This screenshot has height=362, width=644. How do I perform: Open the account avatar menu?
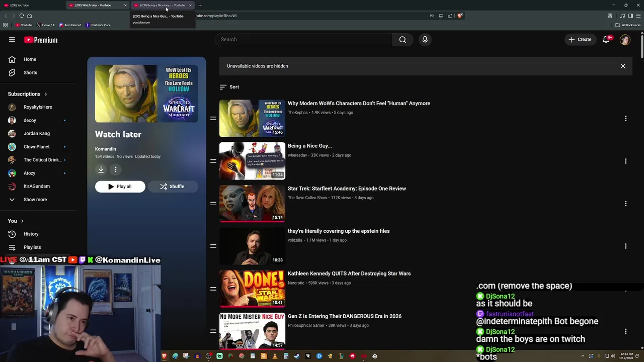point(625,40)
